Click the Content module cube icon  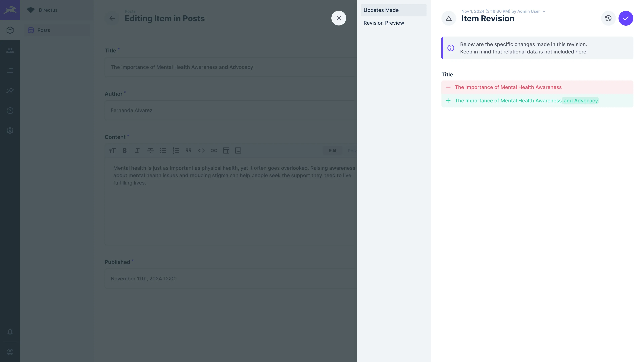[x=10, y=30]
